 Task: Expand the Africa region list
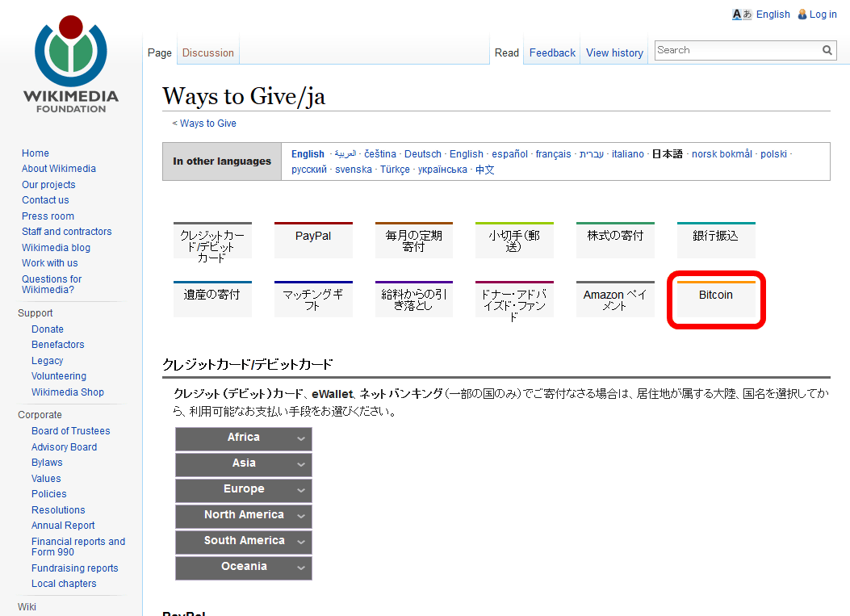pos(244,438)
